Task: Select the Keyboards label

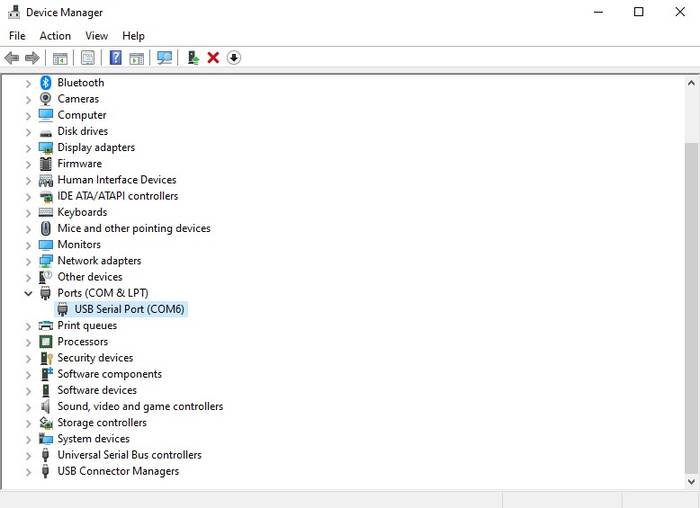Action: click(82, 212)
